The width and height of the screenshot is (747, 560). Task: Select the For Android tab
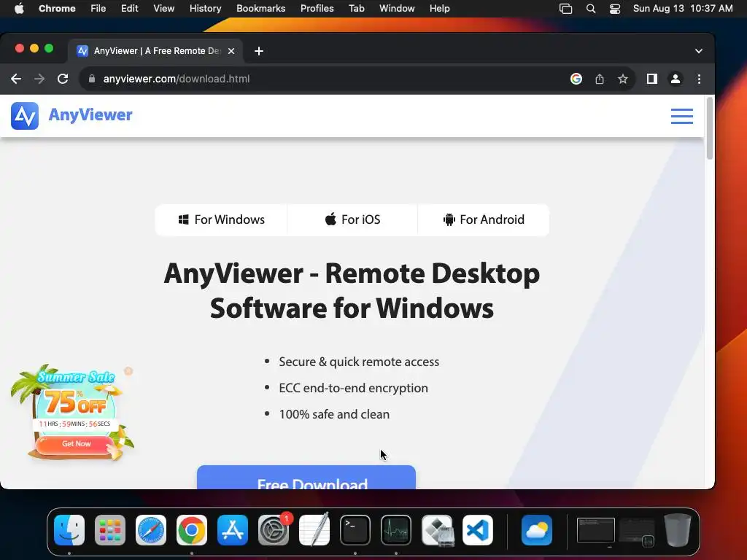pyautogui.click(x=484, y=219)
